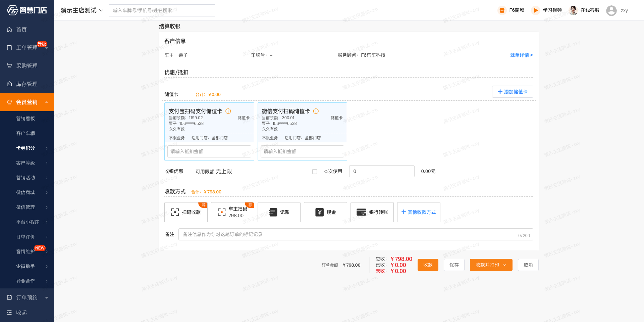Go to 库存管理 in sidebar
The image size is (644, 322).
(27, 84)
